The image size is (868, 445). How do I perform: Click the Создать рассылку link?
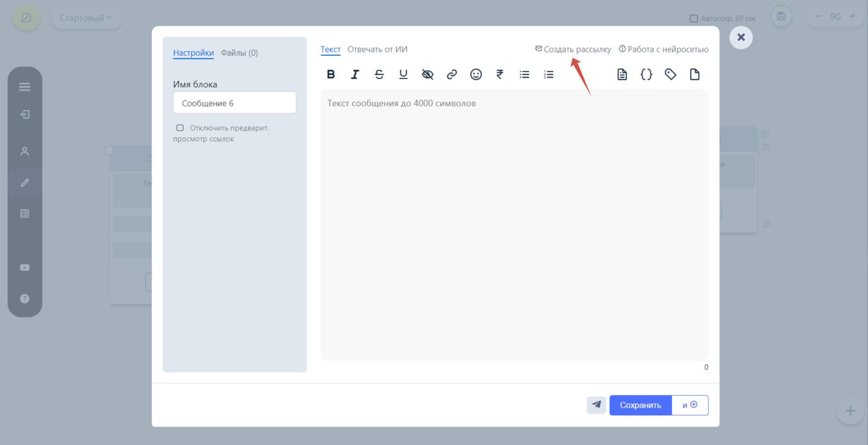573,49
